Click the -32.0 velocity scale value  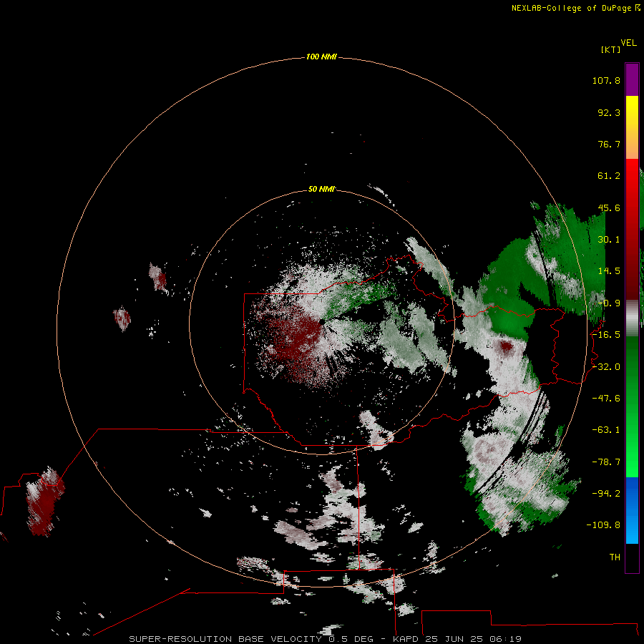point(606,367)
